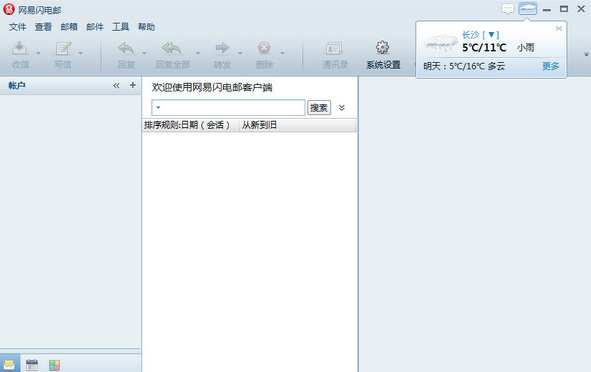This screenshot has height=372, width=591.
Task: Click the rainy cloud weather image
Action: [440, 42]
